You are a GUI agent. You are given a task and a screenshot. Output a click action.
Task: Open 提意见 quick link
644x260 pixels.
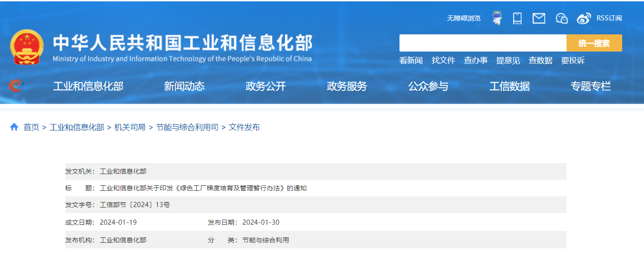pos(508,60)
